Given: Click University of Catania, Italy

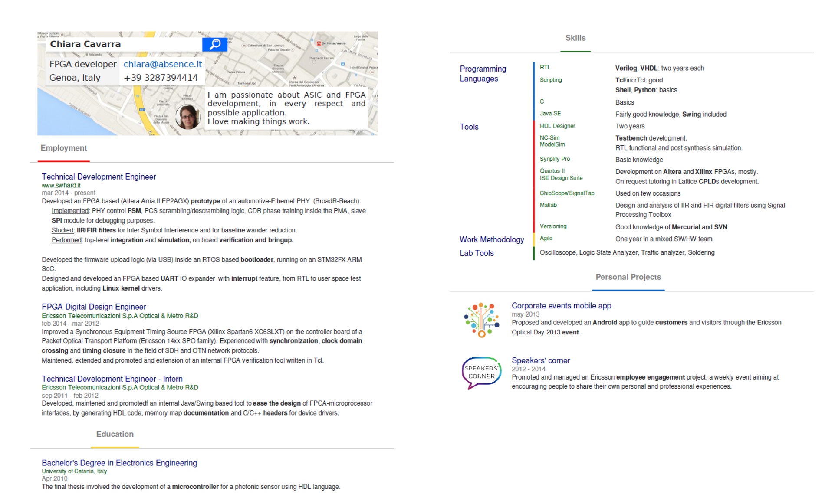Looking at the screenshot, I should (x=74, y=471).
